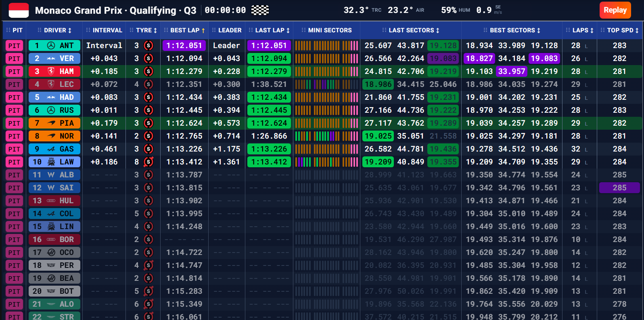Click the sort arrows on the LAPS header
Screen dimensions: 644x320
coord(592,30)
